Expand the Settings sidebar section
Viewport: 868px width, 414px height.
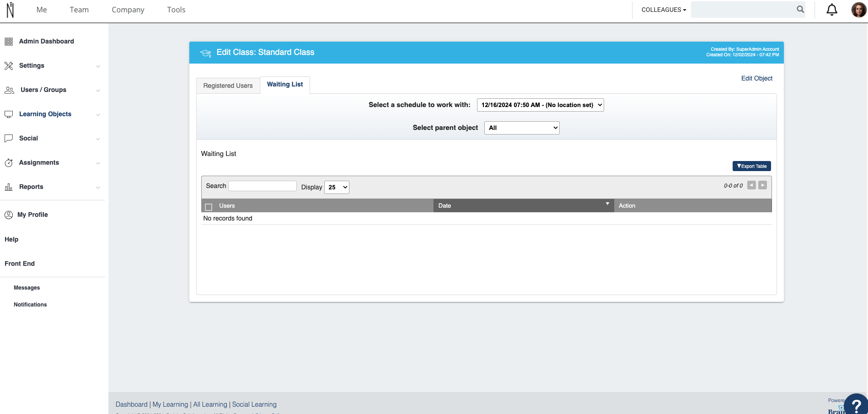[98, 66]
